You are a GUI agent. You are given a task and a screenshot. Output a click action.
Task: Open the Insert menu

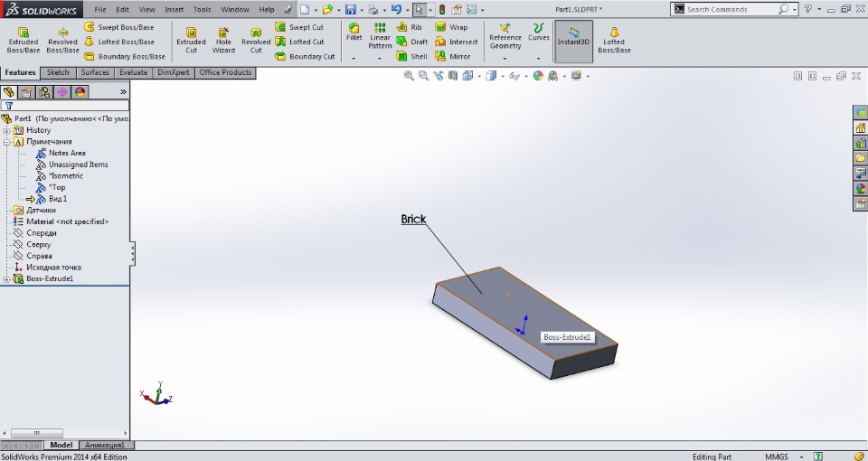174,9
